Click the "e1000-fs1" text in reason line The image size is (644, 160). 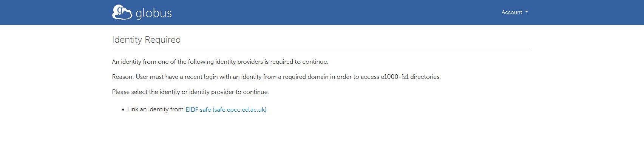[394, 77]
